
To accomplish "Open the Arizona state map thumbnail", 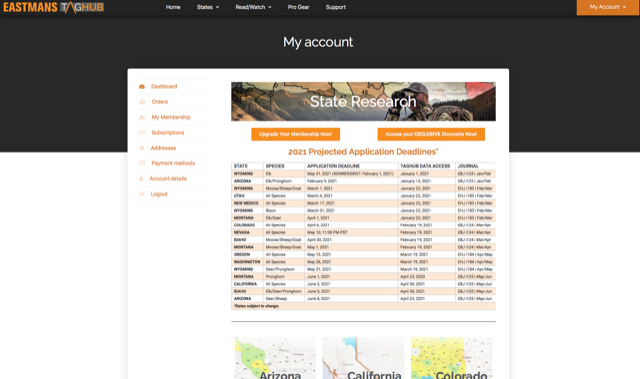I will click(275, 358).
